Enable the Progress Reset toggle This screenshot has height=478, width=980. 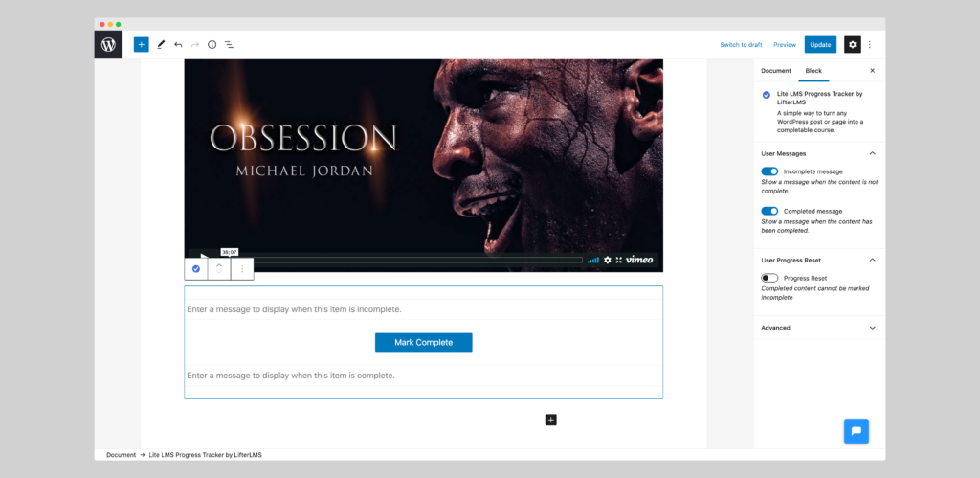pos(769,278)
